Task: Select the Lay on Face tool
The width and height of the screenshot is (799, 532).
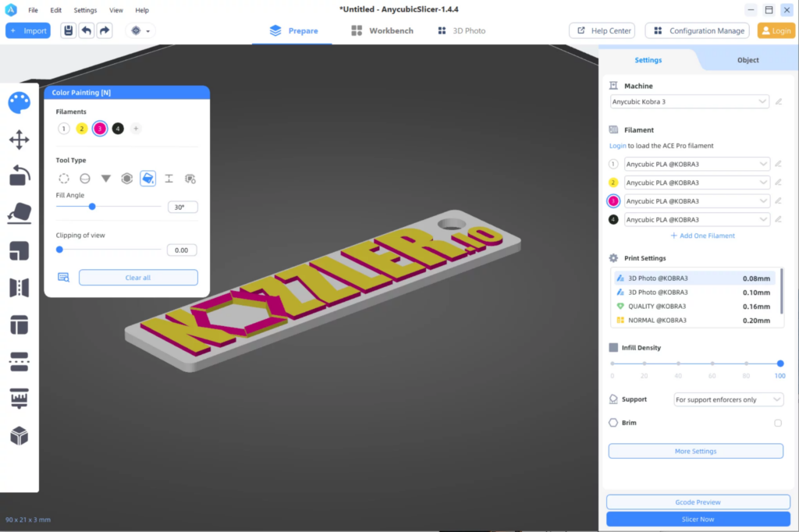Action: [x=20, y=213]
